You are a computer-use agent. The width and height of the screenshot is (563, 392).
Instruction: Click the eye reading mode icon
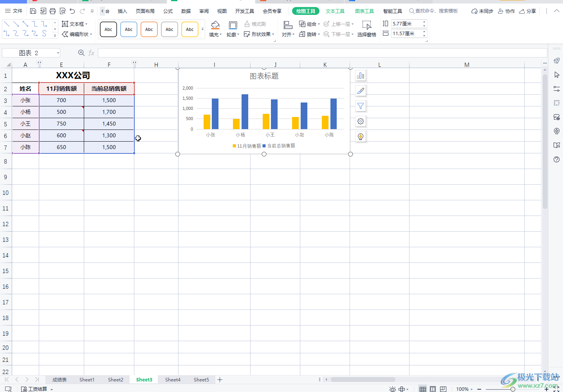[392, 389]
